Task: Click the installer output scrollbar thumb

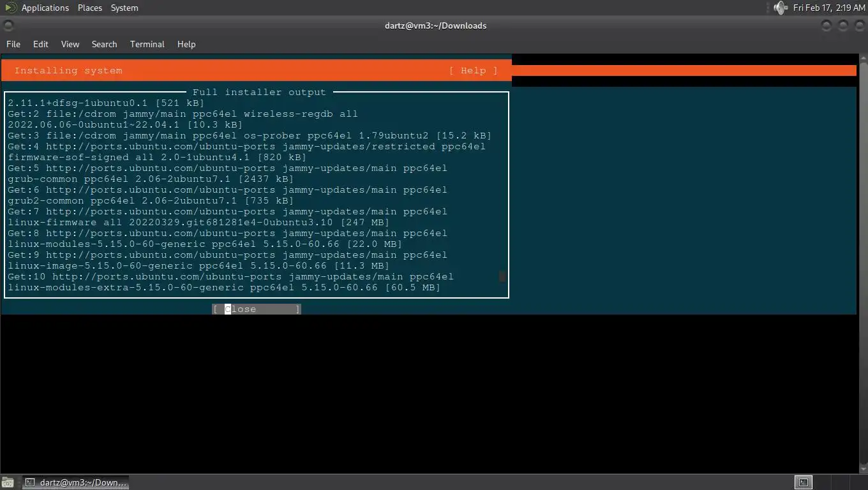Action: 502,276
